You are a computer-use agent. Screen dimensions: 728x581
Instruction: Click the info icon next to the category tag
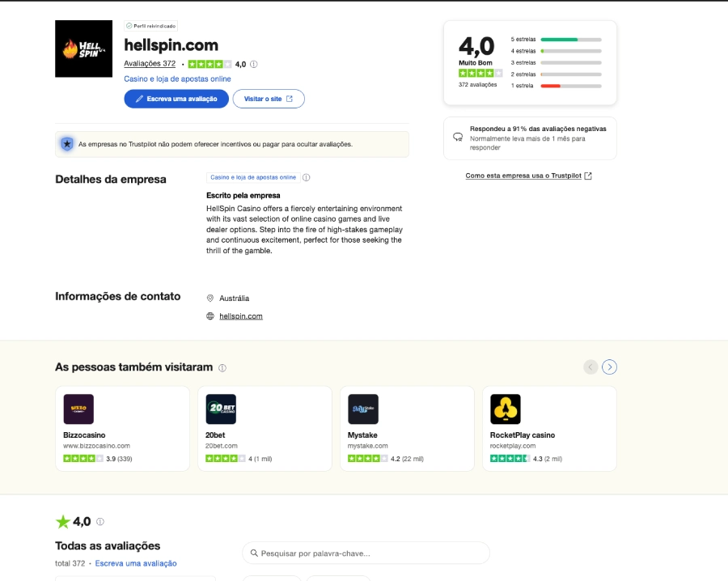tap(306, 177)
